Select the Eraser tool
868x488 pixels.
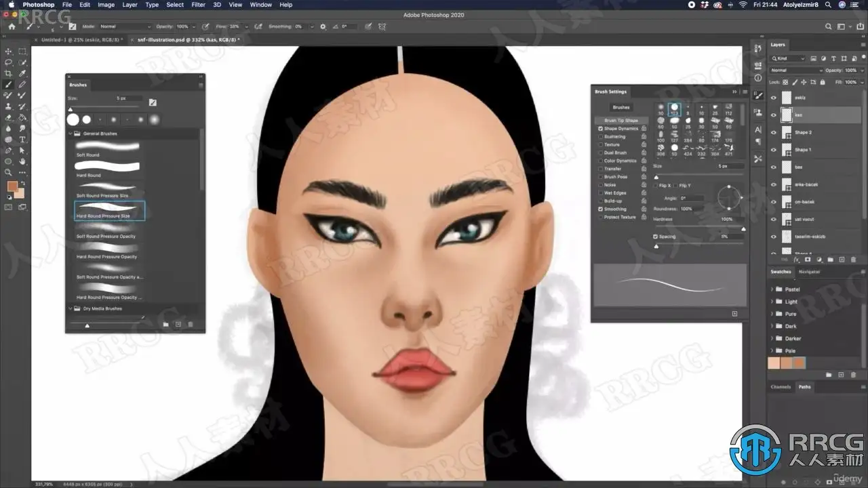(x=9, y=117)
